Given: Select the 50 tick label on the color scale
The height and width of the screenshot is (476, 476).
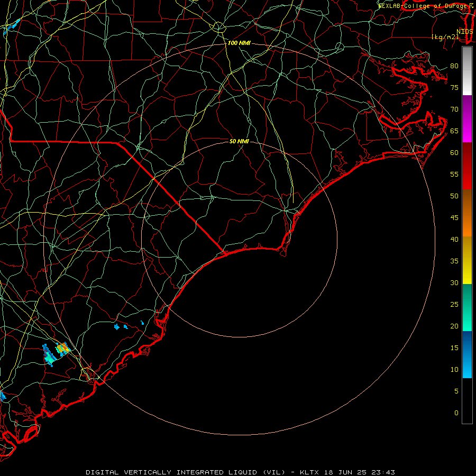Looking at the screenshot, I should tap(454, 196).
